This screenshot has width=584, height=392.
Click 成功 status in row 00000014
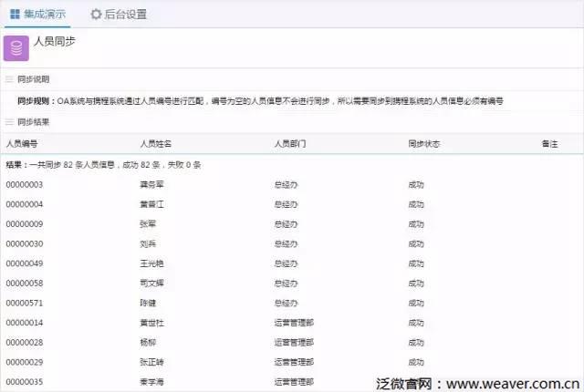point(416,323)
